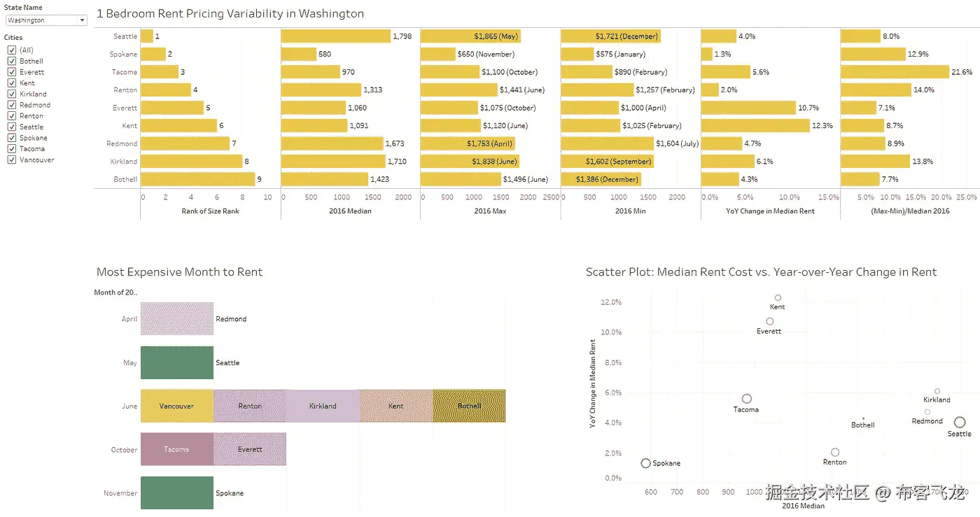This screenshot has height=517, width=980.
Task: Select the Spokane circle in the scatter plot
Action: click(645, 463)
